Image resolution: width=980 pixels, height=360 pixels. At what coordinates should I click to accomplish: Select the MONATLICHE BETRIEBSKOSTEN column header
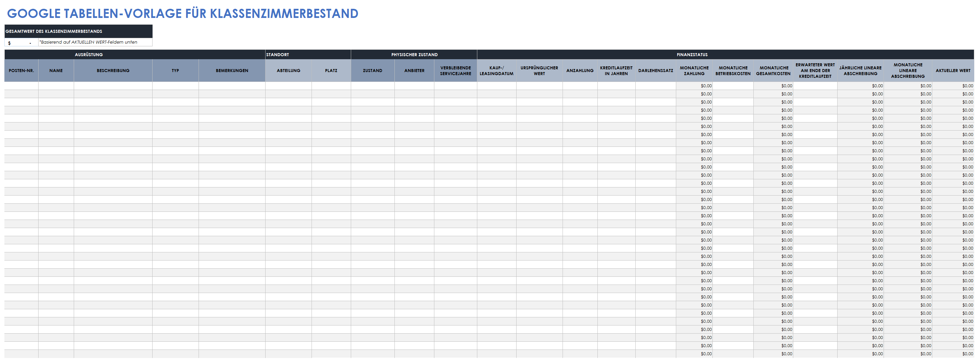tap(733, 70)
